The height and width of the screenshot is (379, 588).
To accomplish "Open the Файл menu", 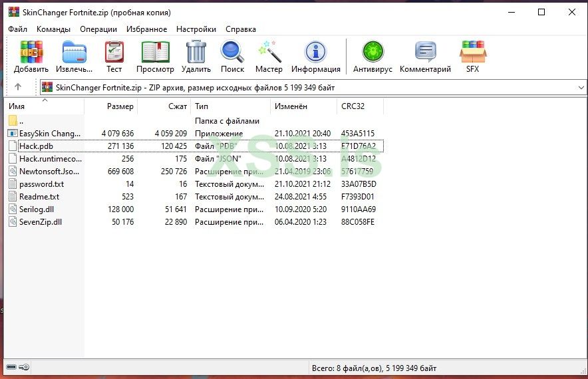I will click(17, 29).
